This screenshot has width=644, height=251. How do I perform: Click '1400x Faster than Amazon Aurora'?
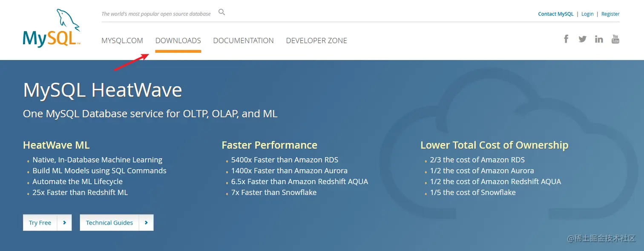click(289, 171)
